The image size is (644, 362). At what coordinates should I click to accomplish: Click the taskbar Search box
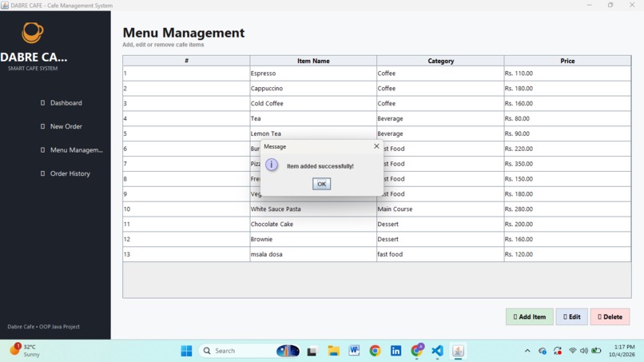point(250,351)
